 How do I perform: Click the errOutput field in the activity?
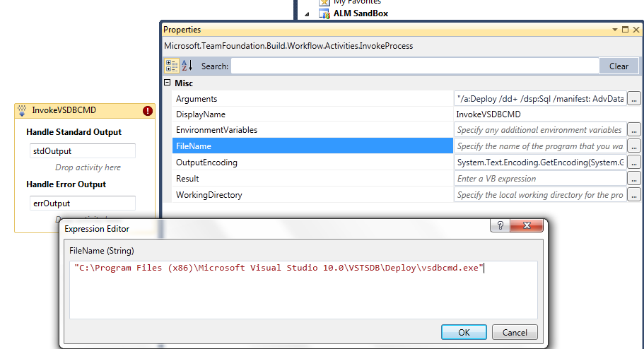[x=83, y=203]
